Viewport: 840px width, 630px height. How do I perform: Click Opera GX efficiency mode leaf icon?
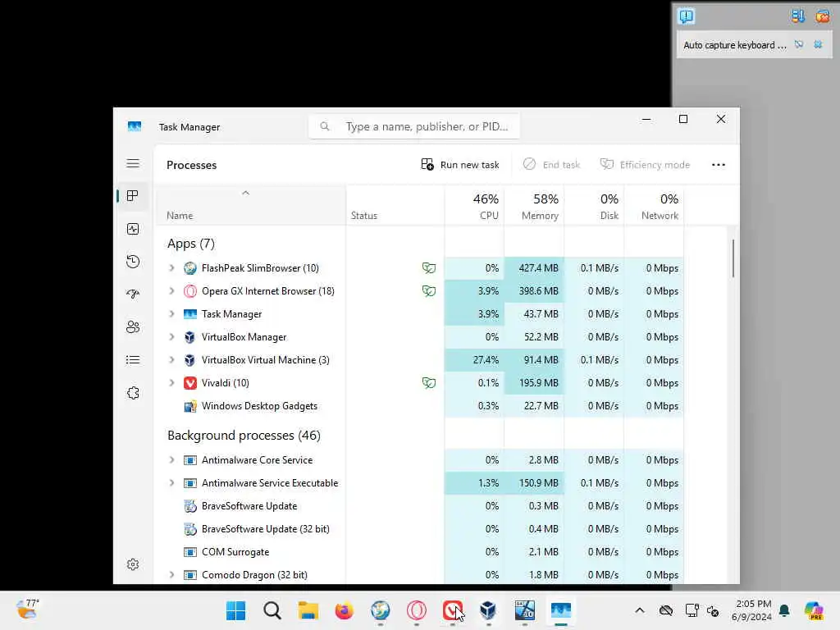pos(428,291)
